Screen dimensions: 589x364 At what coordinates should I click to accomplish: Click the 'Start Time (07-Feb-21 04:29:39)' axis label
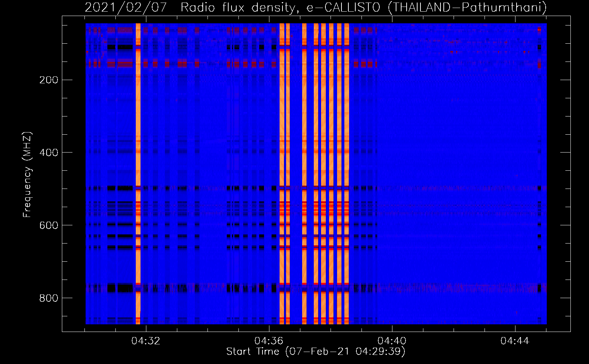(316, 352)
